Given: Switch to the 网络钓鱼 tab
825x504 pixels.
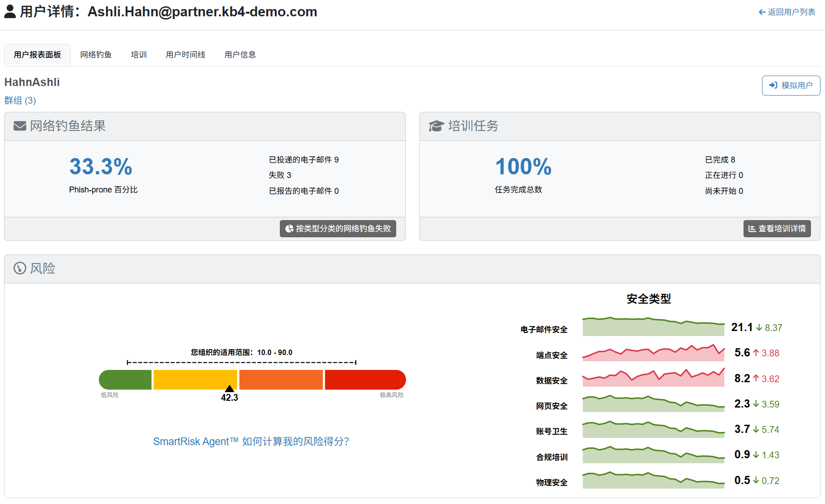Looking at the screenshot, I should coord(96,55).
